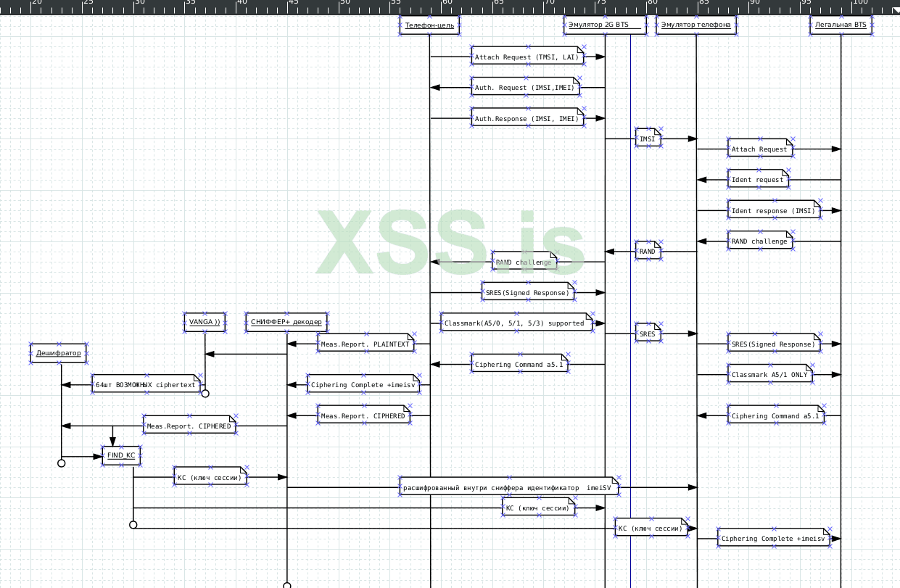Image resolution: width=900 pixels, height=588 pixels.
Task: Click the VANGA )) object box
Action: [x=205, y=322]
